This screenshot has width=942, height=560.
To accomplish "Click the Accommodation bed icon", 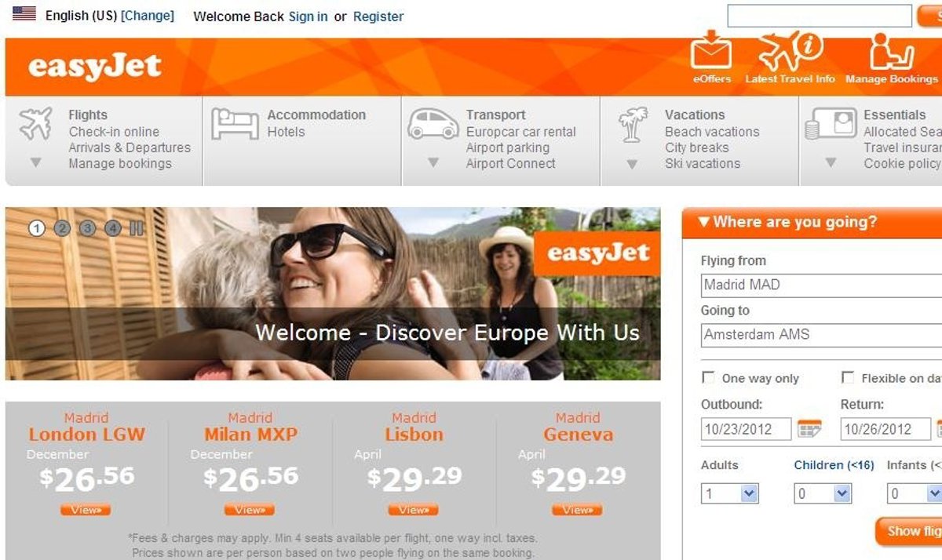I will click(235, 124).
